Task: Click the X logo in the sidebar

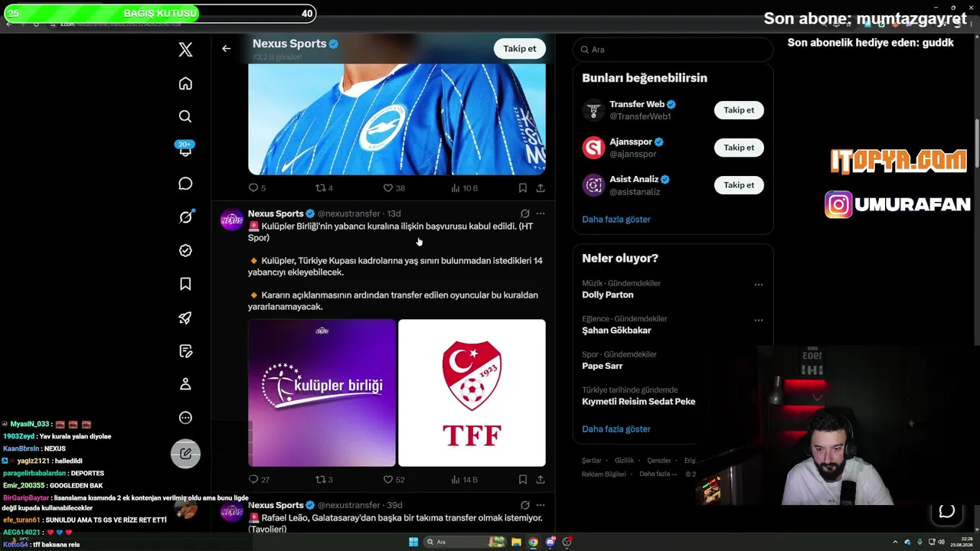Action: tap(185, 50)
